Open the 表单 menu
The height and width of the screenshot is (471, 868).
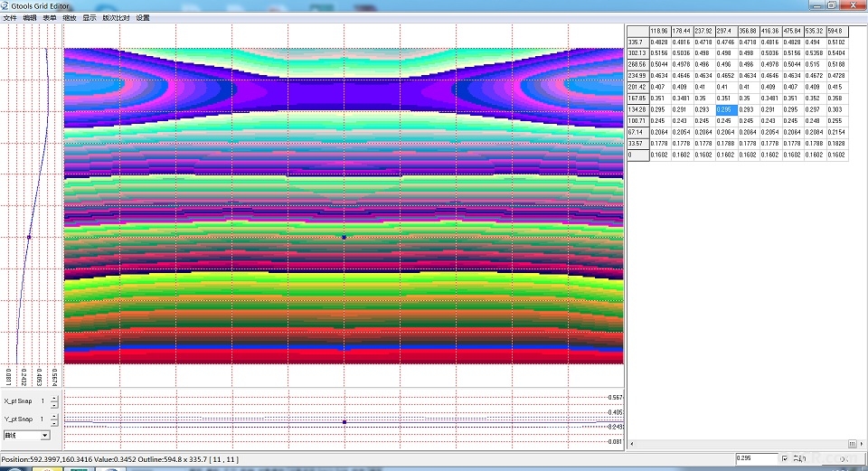point(50,18)
